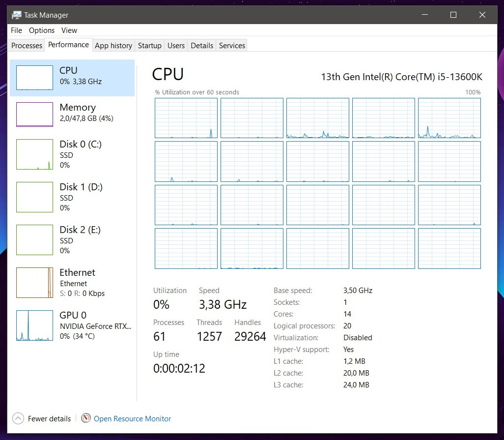Select the CPU mini graph thumbnail
This screenshot has width=504, height=440.
pos(34,78)
